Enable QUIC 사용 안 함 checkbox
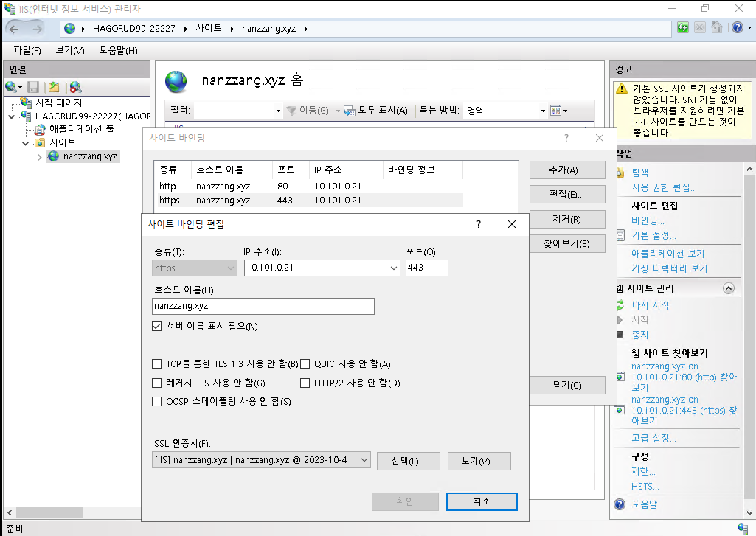The image size is (756, 536). (x=305, y=364)
